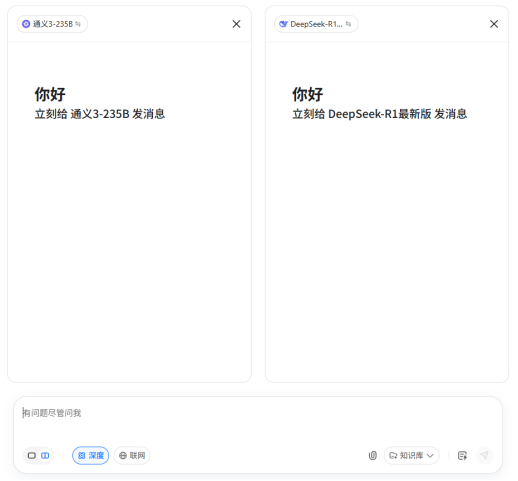The width and height of the screenshot is (518, 481).
Task: Open the 通义3-235B model selector
Action: point(52,24)
